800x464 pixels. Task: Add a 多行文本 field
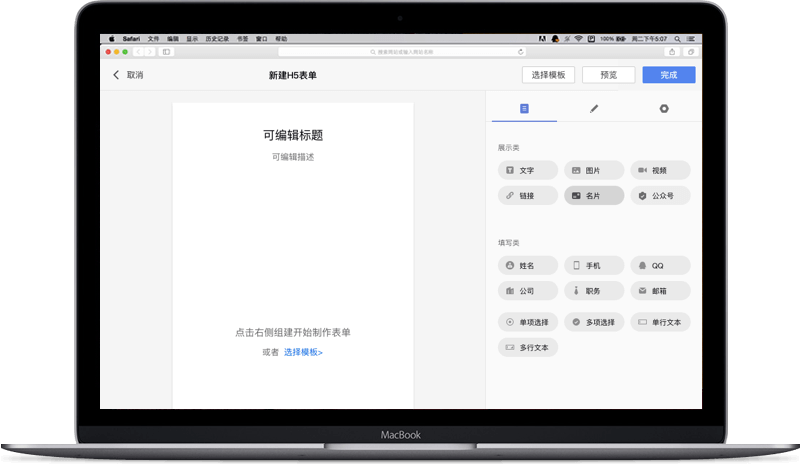tap(528, 347)
